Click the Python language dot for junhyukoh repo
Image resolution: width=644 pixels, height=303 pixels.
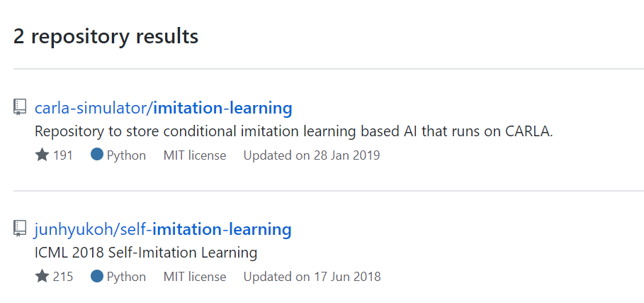[97, 276]
